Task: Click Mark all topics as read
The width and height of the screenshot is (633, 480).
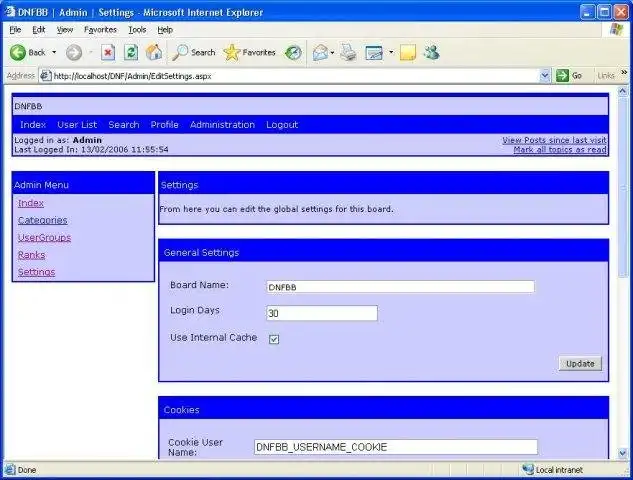Action: click(x=560, y=150)
